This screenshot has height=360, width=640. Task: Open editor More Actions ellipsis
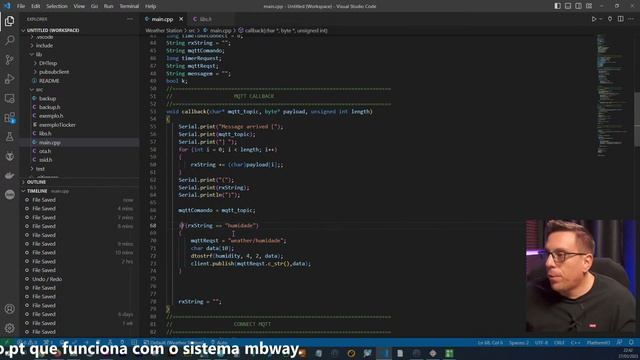click(631, 19)
